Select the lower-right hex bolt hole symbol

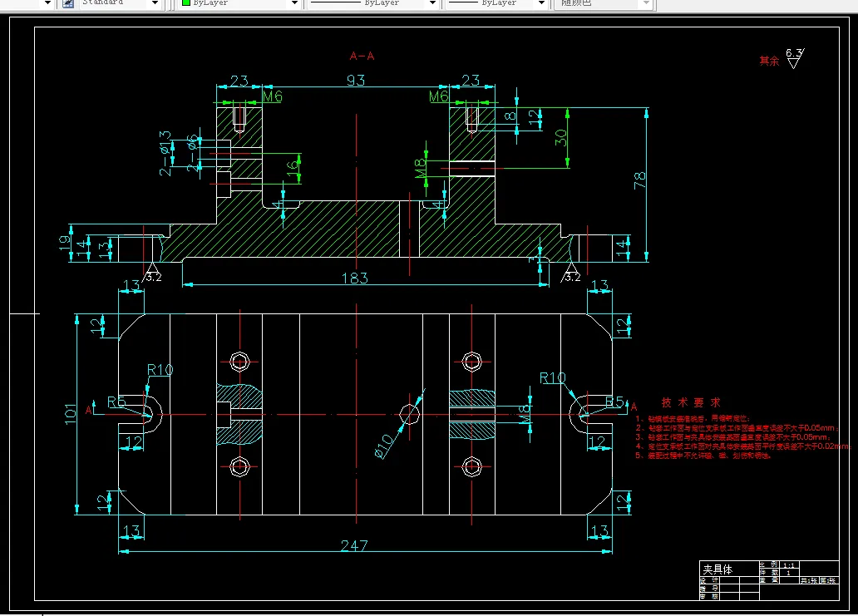(471, 467)
